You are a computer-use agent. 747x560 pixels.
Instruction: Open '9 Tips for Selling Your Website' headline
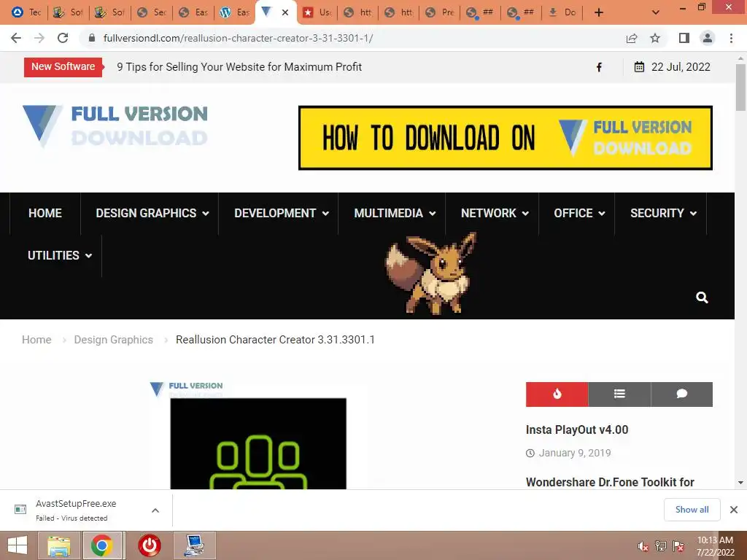click(239, 67)
